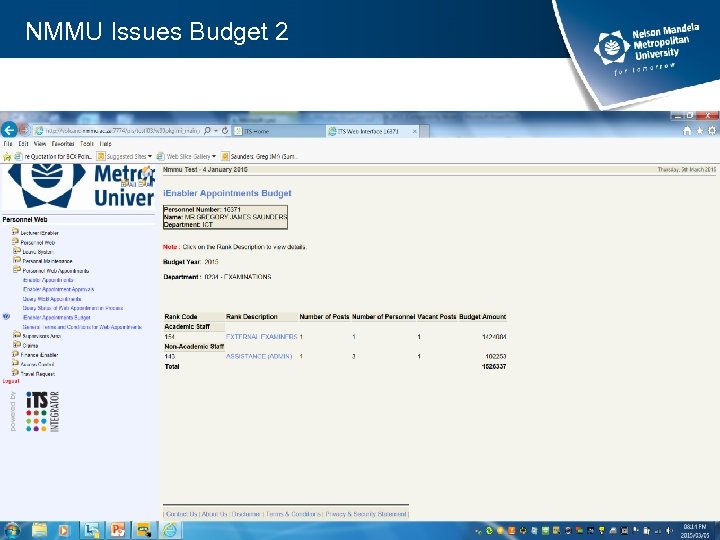Expand the Finance iEnabler folder

click(15, 354)
